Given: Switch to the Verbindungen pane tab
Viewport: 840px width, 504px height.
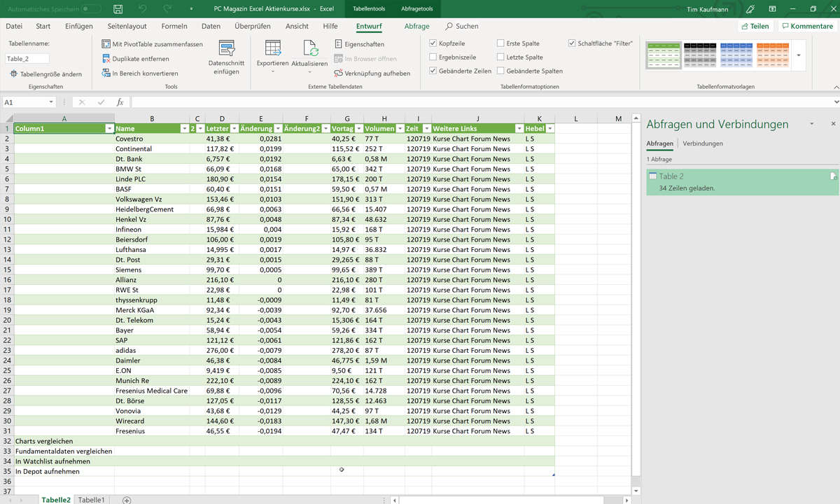Looking at the screenshot, I should (x=703, y=143).
